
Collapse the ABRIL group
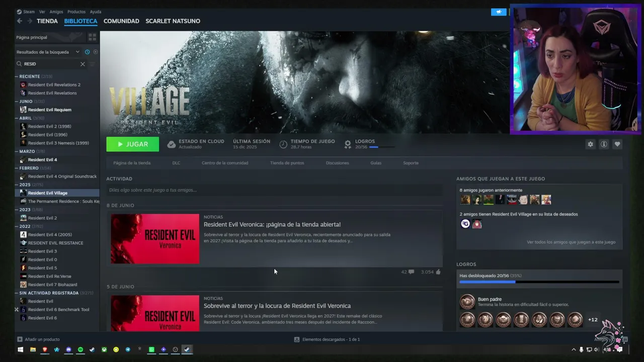pyautogui.click(x=17, y=118)
